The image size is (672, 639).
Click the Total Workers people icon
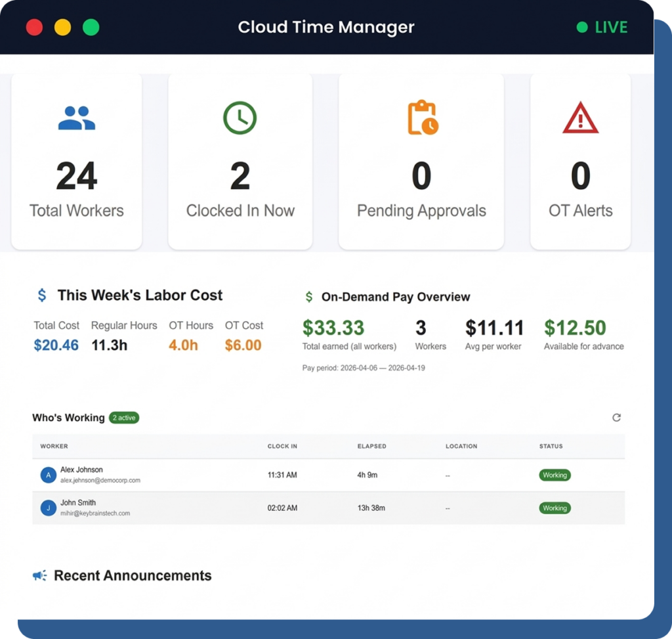point(77,118)
